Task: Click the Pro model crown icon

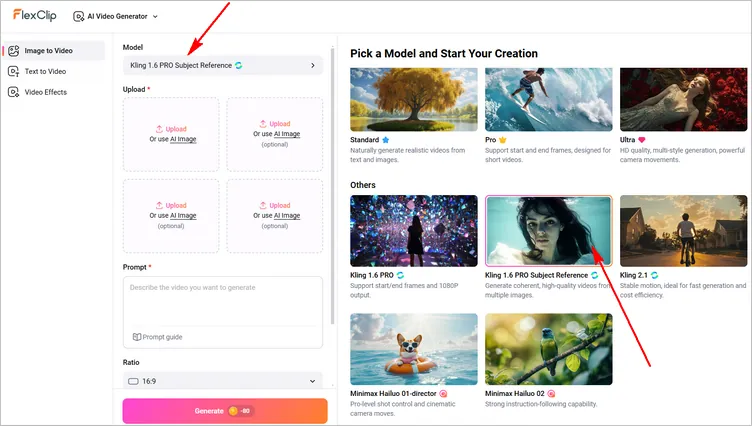Action: [x=503, y=140]
